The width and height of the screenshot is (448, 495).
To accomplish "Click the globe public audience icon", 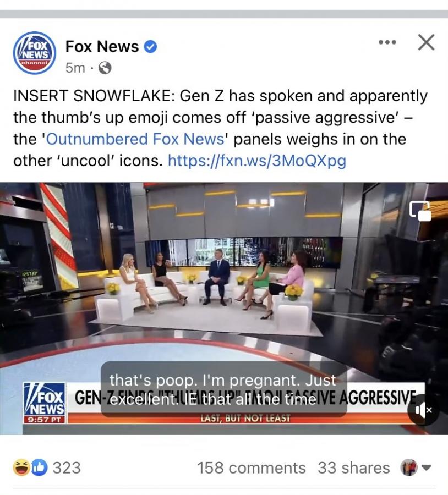I will 105,68.
